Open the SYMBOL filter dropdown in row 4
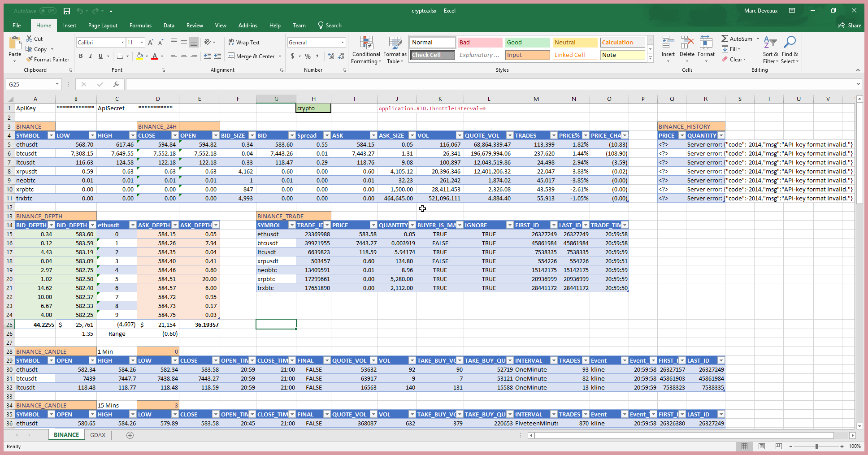Screen dimensions: 868x455 point(51,135)
